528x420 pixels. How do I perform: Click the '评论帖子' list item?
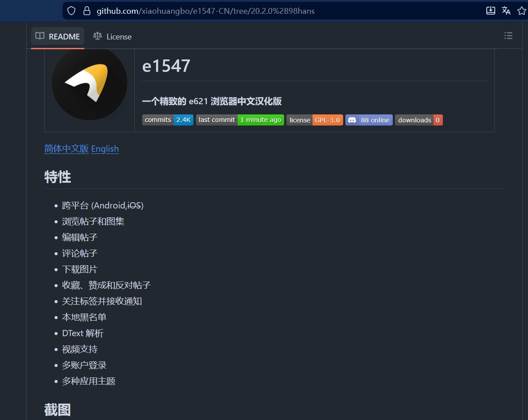click(x=80, y=253)
